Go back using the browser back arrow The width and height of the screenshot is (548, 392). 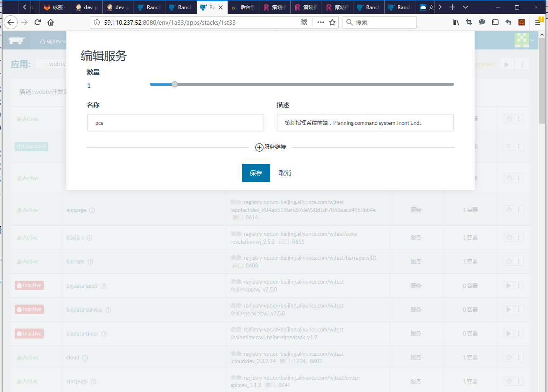coord(11,22)
